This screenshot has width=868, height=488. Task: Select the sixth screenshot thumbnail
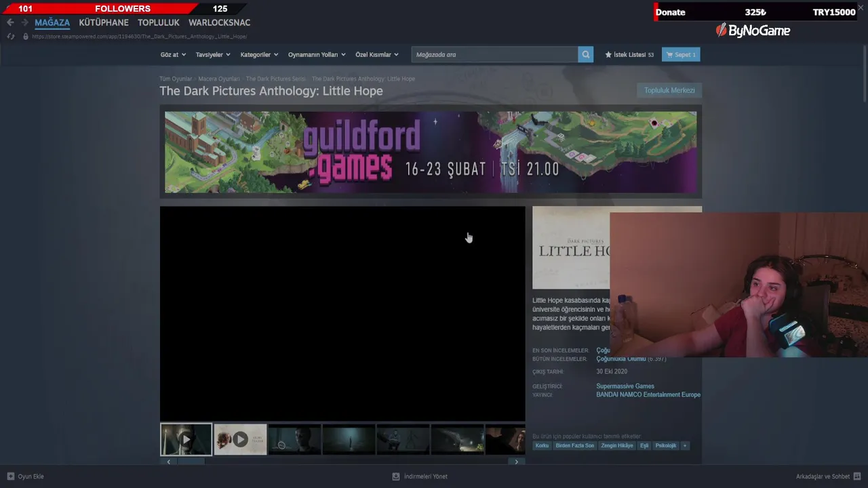(x=457, y=439)
